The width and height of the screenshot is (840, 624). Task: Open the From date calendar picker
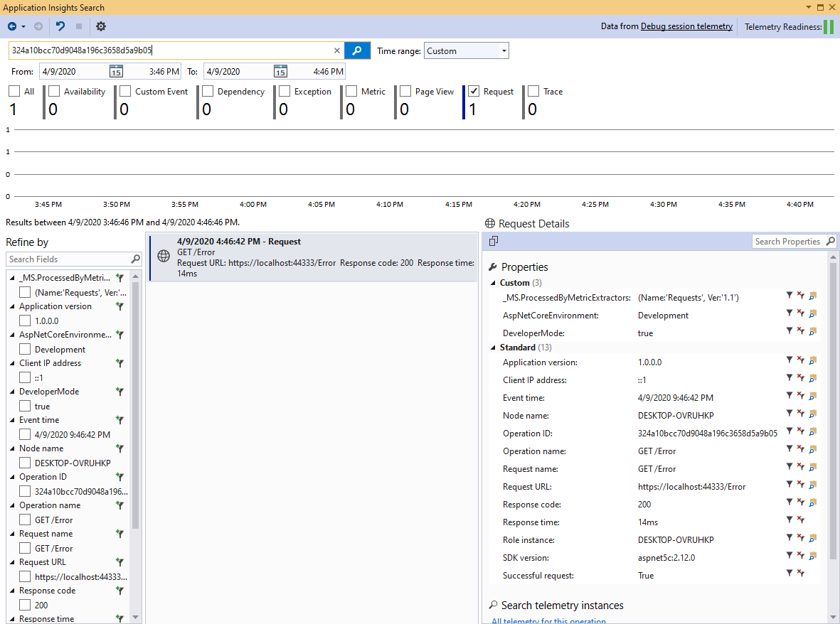click(116, 71)
